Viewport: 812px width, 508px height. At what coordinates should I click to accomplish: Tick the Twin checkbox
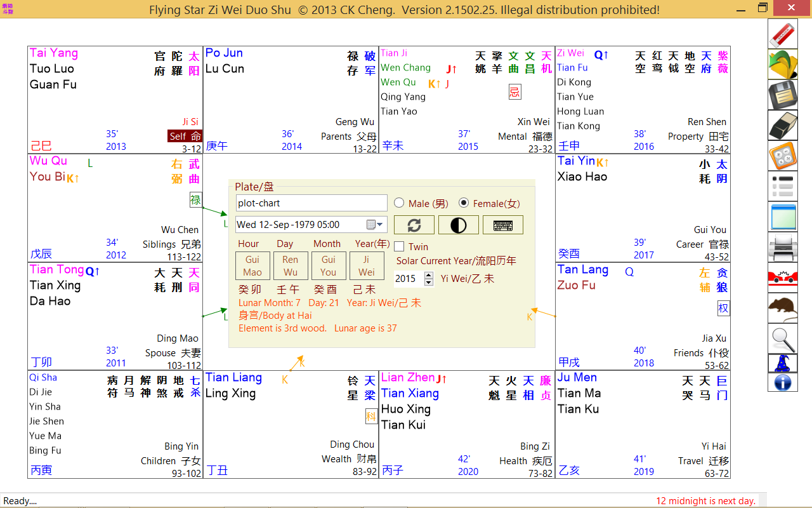tap(399, 246)
